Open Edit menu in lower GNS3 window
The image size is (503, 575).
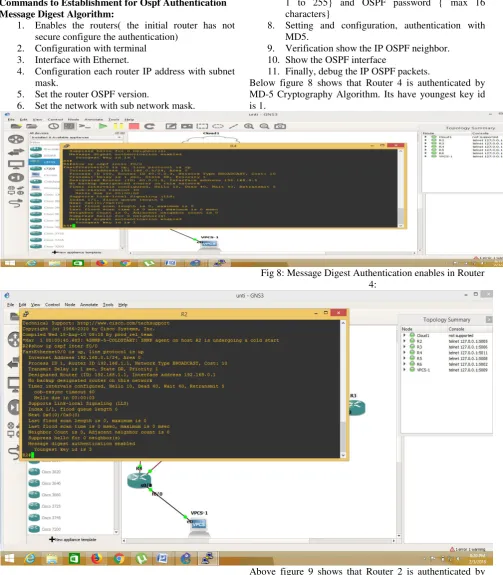click(22, 305)
